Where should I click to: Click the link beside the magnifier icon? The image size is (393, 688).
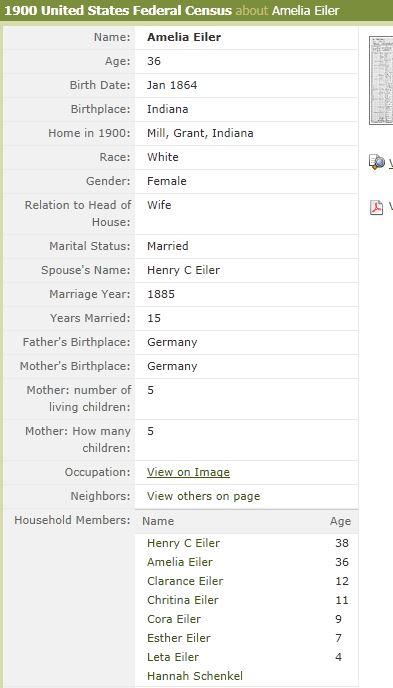[390, 163]
